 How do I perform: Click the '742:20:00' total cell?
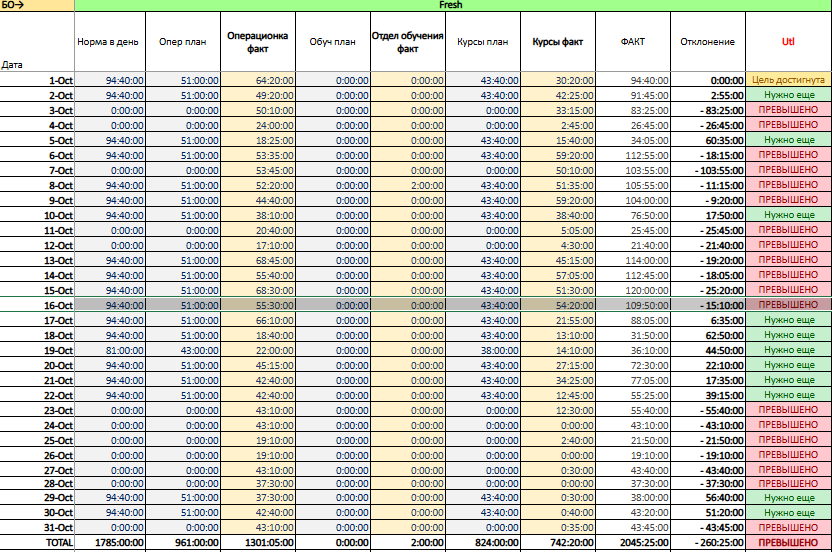pyautogui.click(x=558, y=542)
